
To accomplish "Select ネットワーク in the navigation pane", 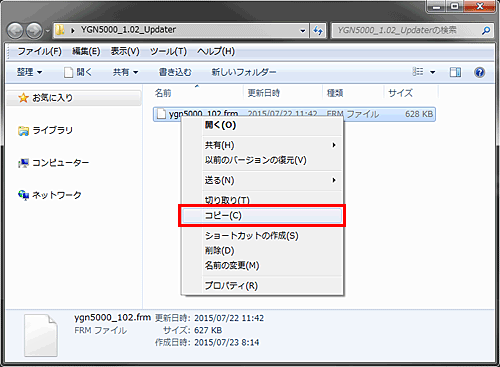I will pos(50,195).
